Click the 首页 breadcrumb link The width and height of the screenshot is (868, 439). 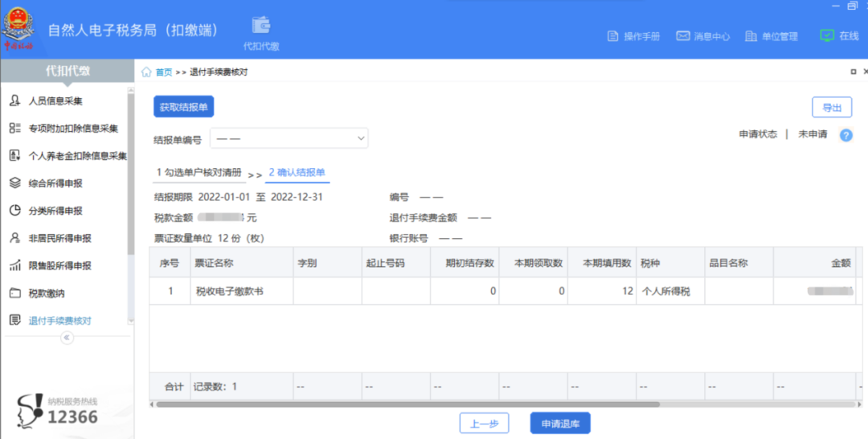163,72
